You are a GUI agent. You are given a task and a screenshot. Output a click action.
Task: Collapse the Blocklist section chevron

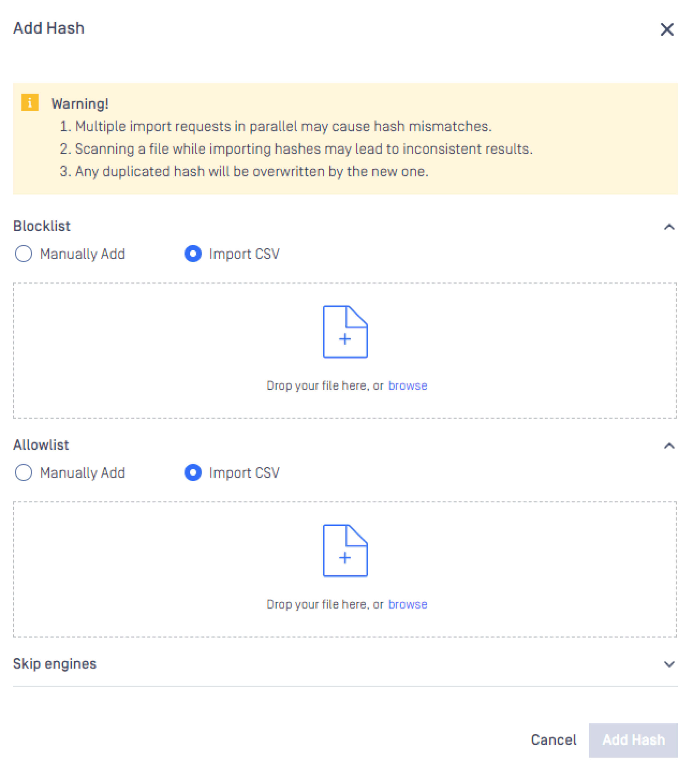coord(669,227)
